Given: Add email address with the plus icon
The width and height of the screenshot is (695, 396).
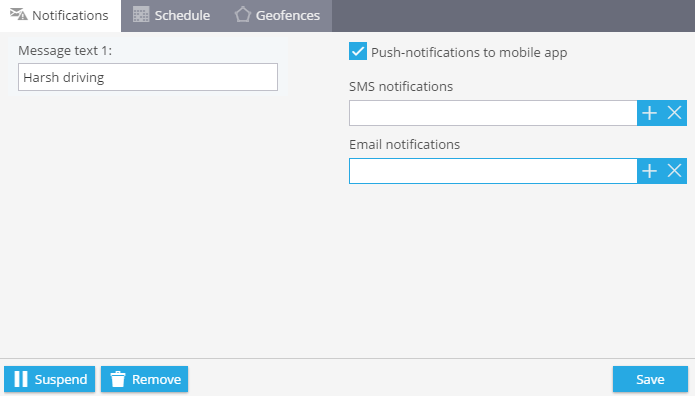Looking at the screenshot, I should (649, 171).
